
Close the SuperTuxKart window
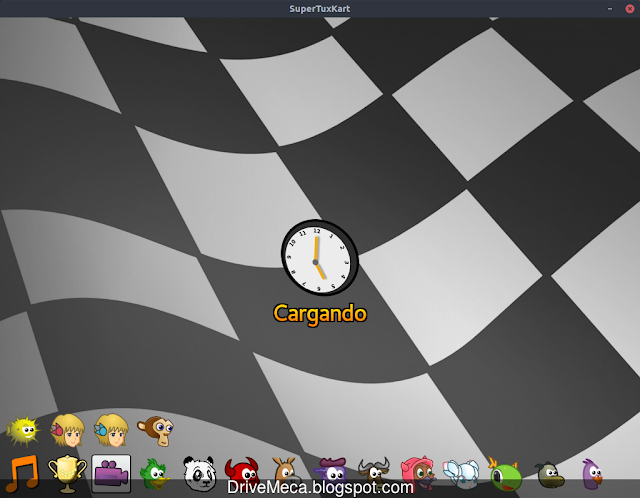629,9
